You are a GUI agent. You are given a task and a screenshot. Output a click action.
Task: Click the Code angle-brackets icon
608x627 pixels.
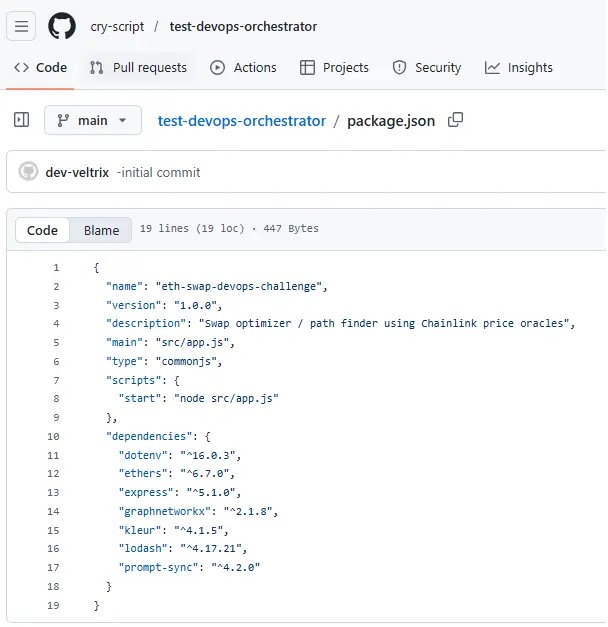tap(21, 68)
